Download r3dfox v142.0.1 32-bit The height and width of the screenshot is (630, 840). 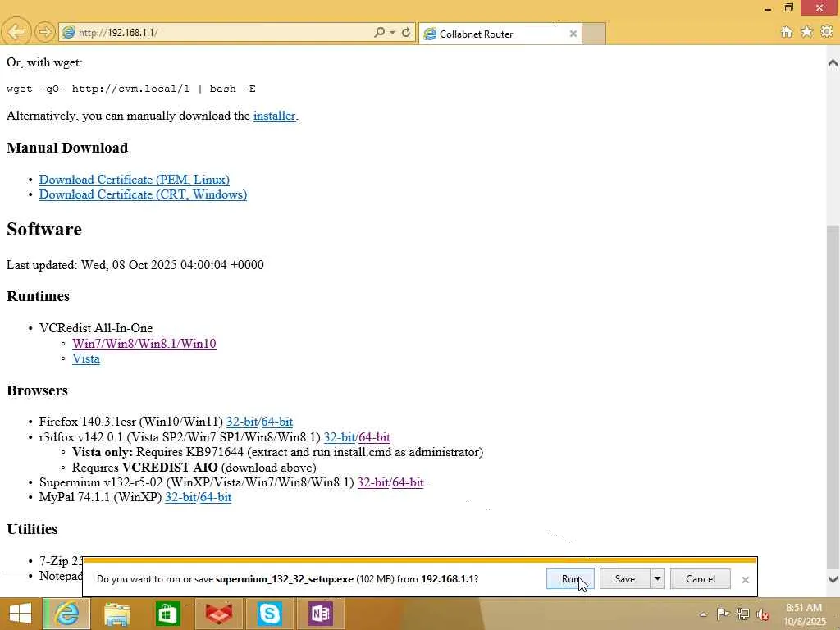pyautogui.click(x=339, y=437)
